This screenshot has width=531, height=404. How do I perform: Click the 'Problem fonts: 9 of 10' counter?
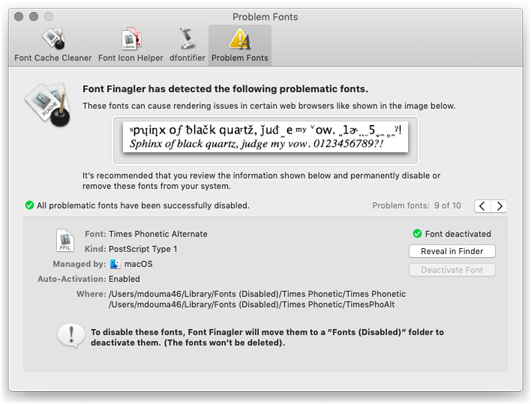click(x=417, y=206)
